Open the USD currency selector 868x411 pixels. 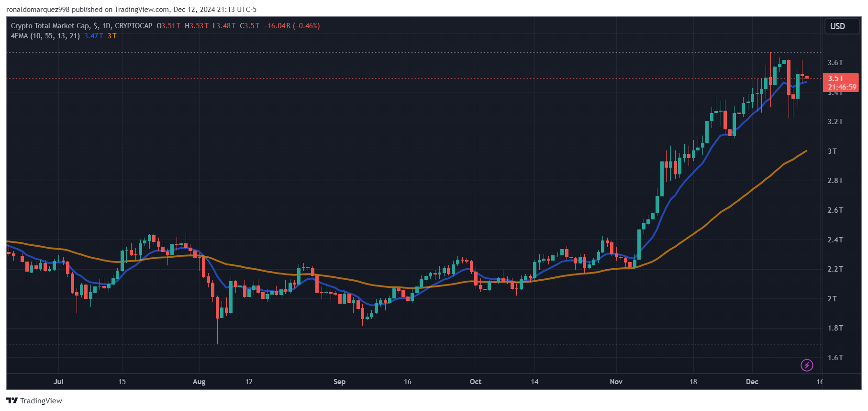[x=837, y=26]
